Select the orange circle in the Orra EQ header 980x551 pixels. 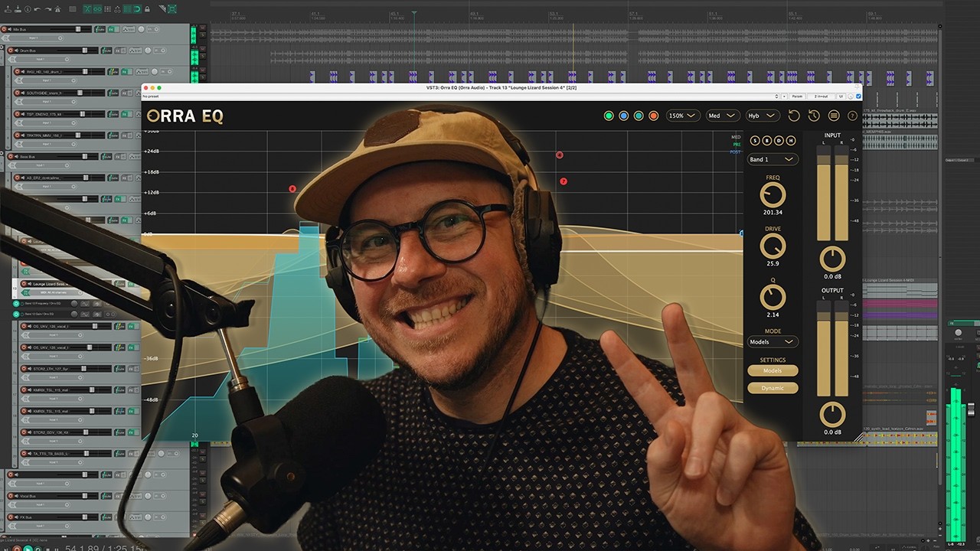pyautogui.click(x=654, y=116)
